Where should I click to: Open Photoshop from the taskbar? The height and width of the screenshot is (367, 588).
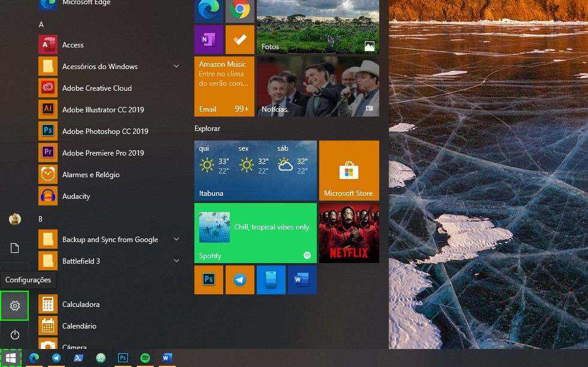pyautogui.click(x=123, y=358)
